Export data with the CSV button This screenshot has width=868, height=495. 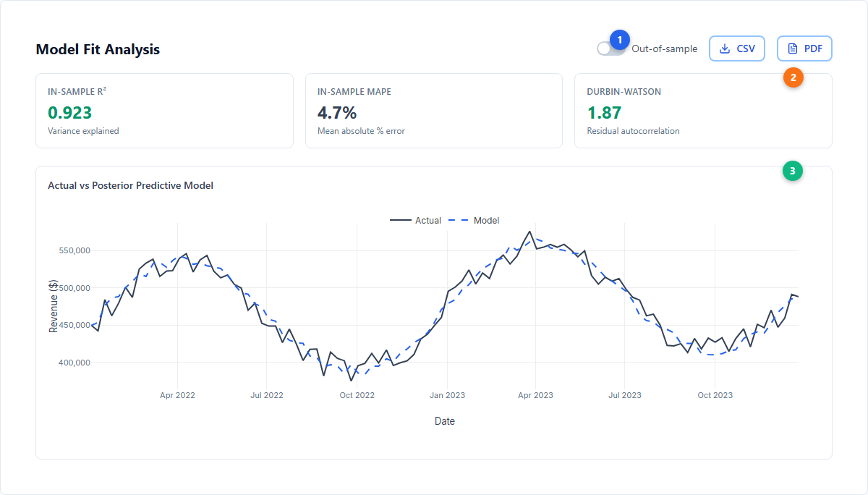(737, 48)
